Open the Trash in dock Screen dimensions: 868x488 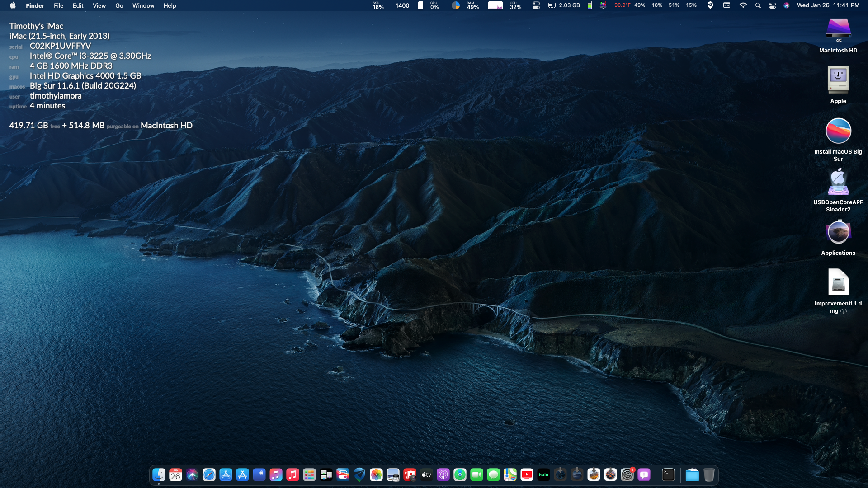tap(709, 474)
